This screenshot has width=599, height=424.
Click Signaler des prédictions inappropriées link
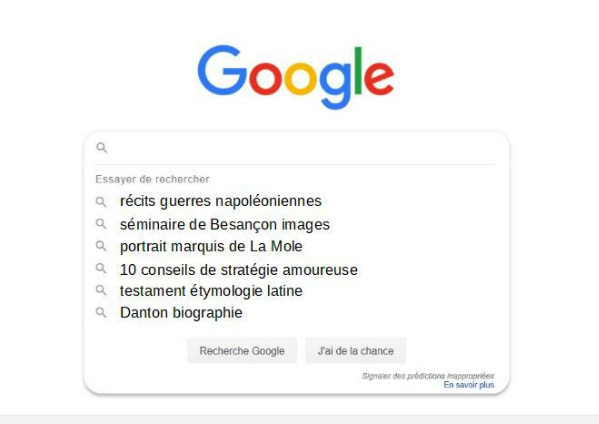click(428, 376)
